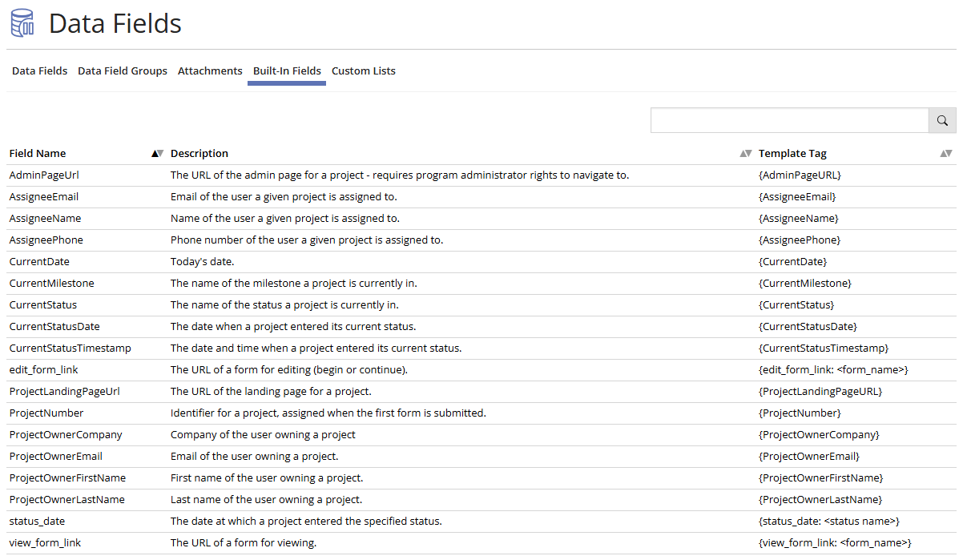Screen dimensions: 967x560
Task: Switch to the Attachments tab
Action: coord(210,71)
